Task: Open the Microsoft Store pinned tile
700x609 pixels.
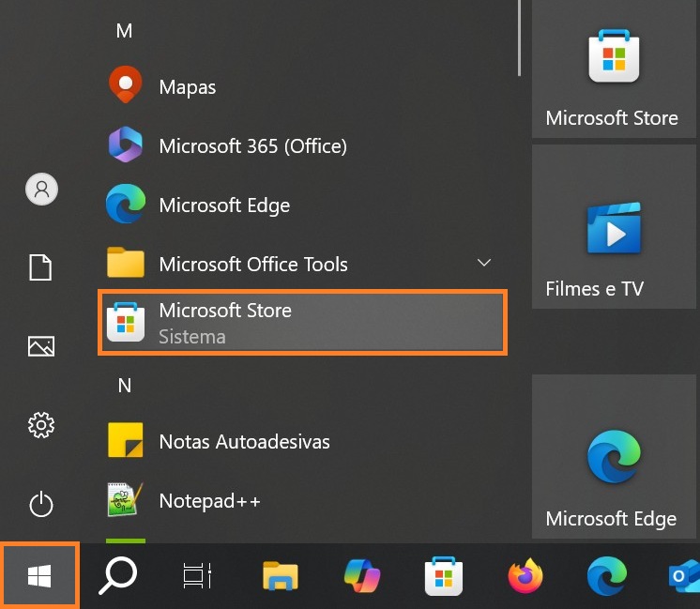Action: [614, 69]
